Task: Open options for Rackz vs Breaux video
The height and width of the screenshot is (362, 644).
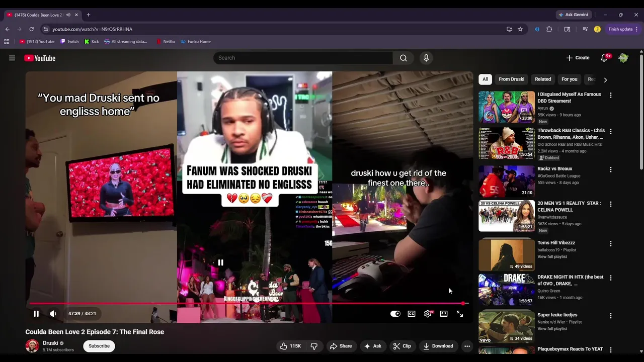Action: [611, 169]
